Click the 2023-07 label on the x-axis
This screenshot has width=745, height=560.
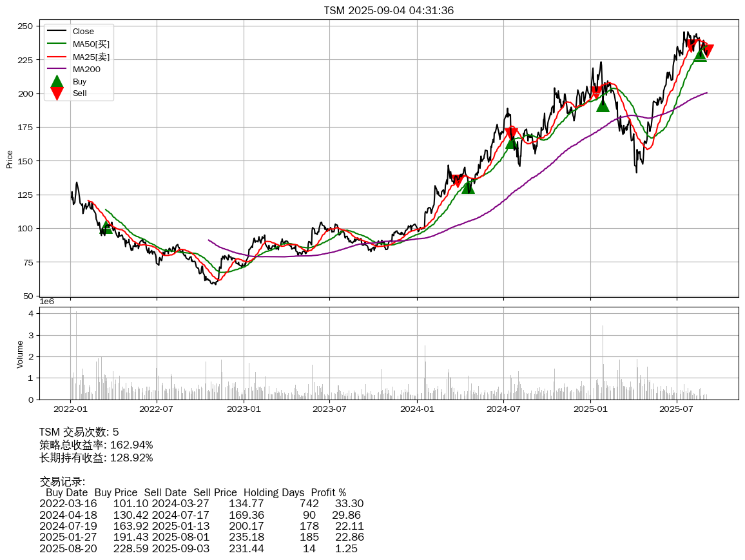click(330, 409)
